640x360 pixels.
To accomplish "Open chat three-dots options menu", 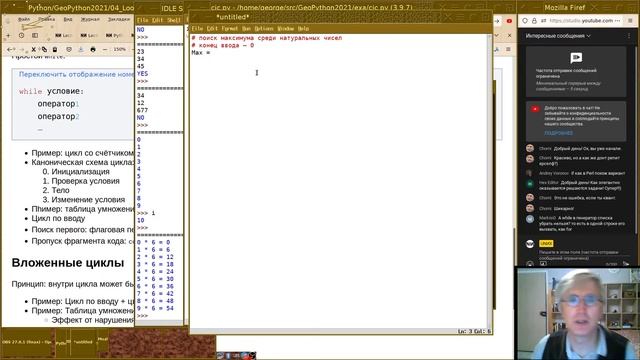I will tap(629, 36).
